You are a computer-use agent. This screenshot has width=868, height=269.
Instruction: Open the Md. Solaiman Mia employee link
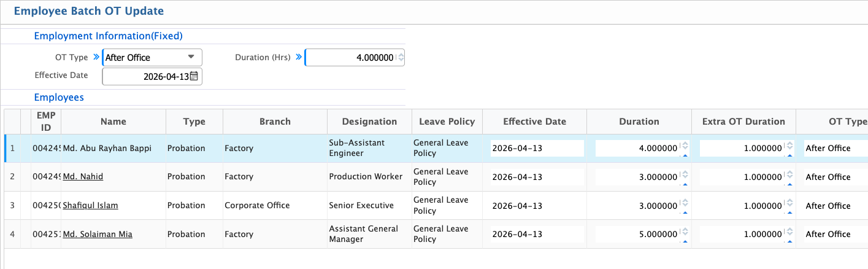[98, 235]
